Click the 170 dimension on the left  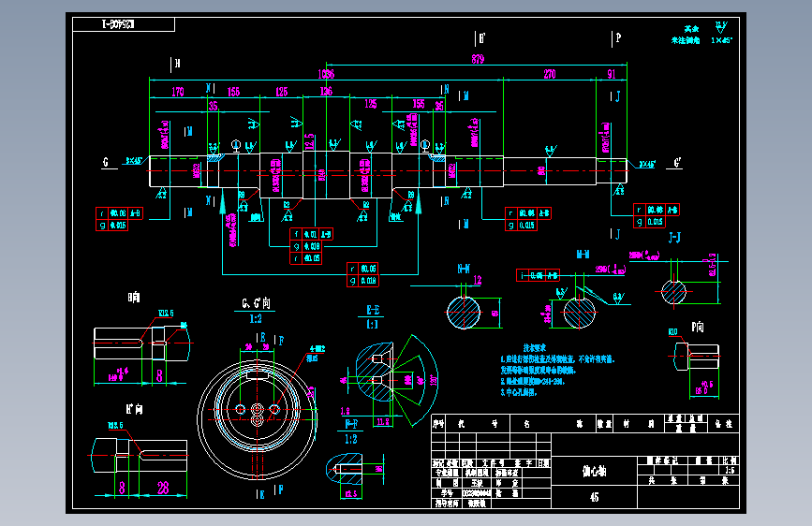(178, 92)
